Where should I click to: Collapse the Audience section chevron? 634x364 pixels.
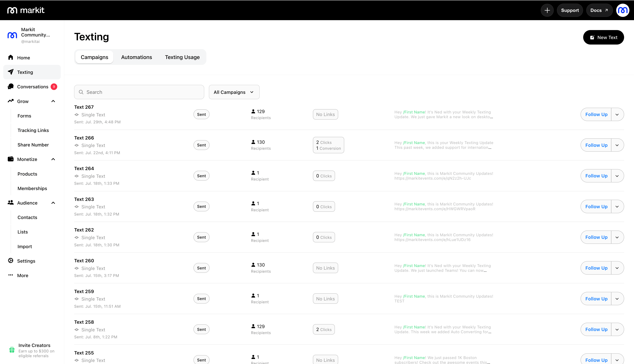pyautogui.click(x=53, y=203)
